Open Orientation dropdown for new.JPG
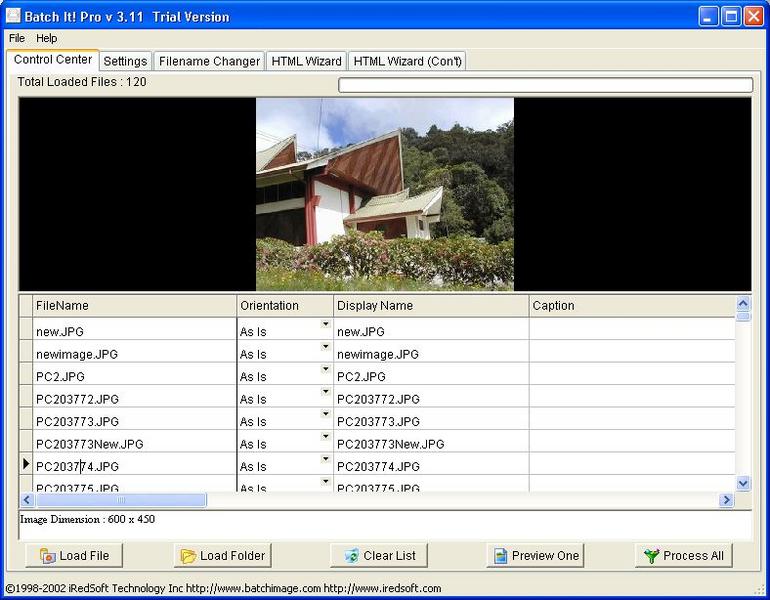 point(325,324)
